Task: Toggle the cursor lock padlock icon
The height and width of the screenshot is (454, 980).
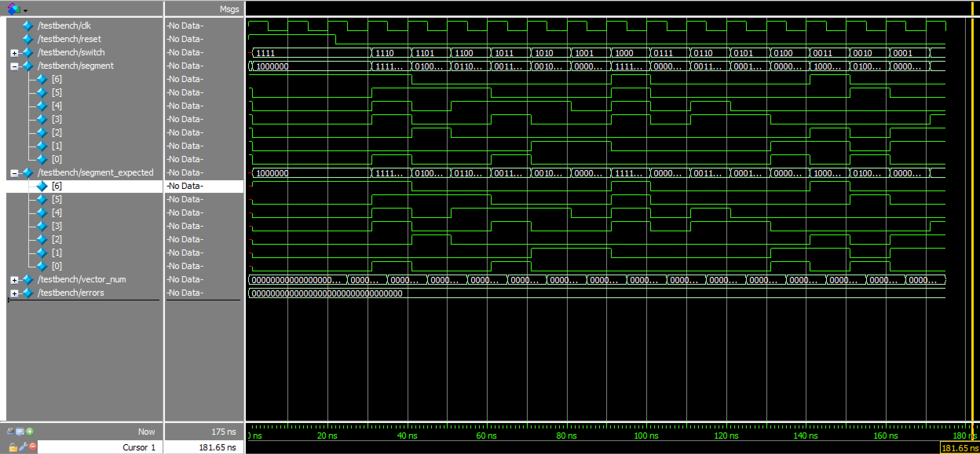Action: click(x=13, y=447)
